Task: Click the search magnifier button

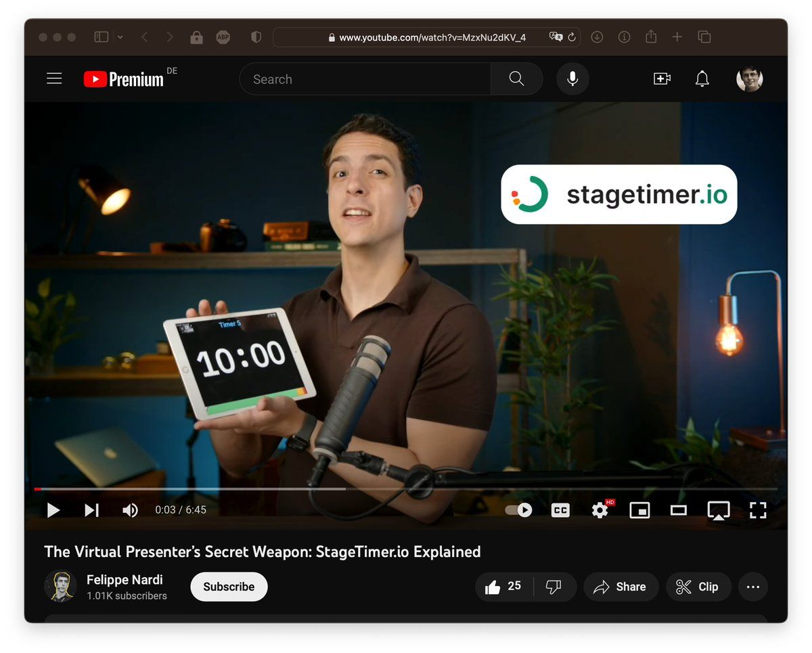Action: pos(516,79)
